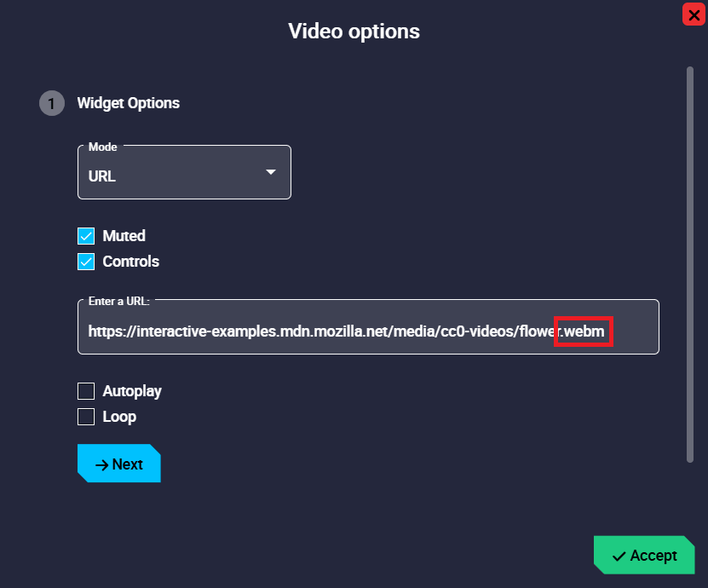Disable the Controls checkbox
This screenshot has width=708, height=588.
coord(86,262)
